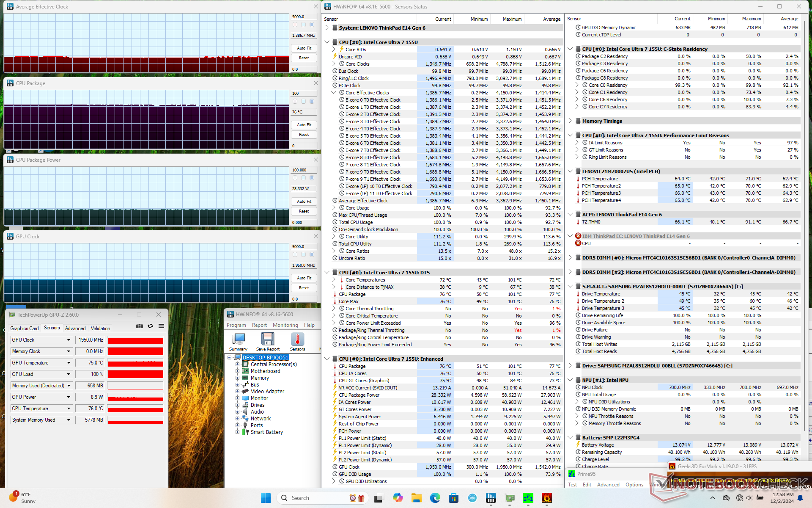Screen dimensions: 812x508
Task: Select the middle color box in GPU Clock graph
Action: [303, 254]
